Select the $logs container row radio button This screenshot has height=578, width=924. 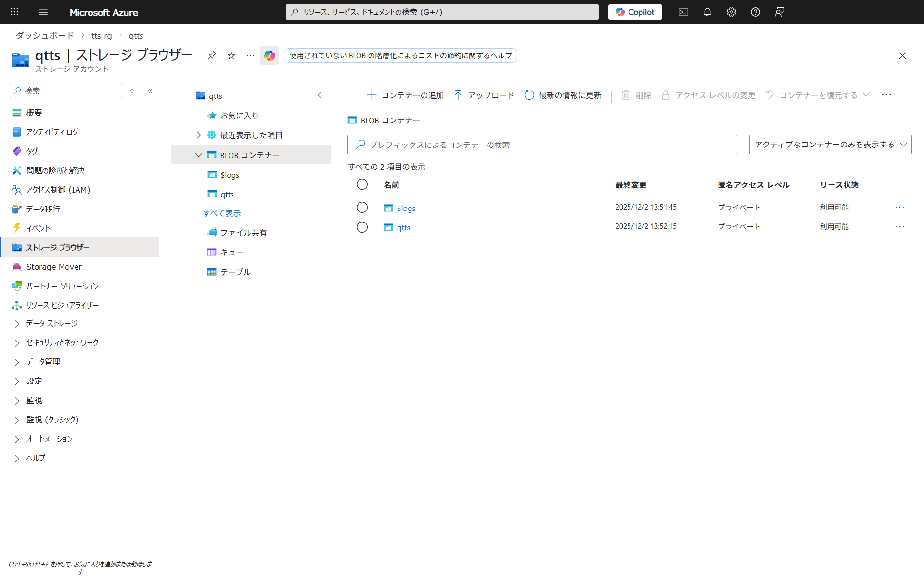coord(362,208)
